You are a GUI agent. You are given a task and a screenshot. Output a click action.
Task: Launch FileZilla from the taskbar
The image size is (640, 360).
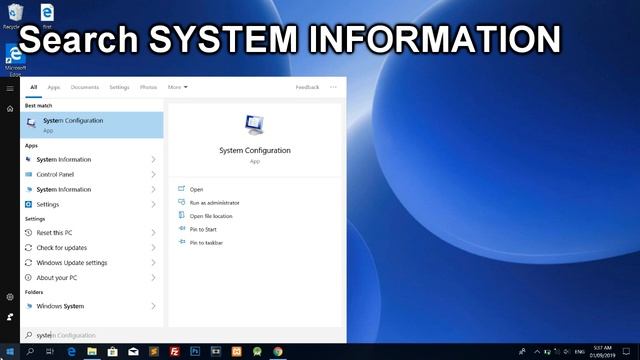[x=175, y=351]
